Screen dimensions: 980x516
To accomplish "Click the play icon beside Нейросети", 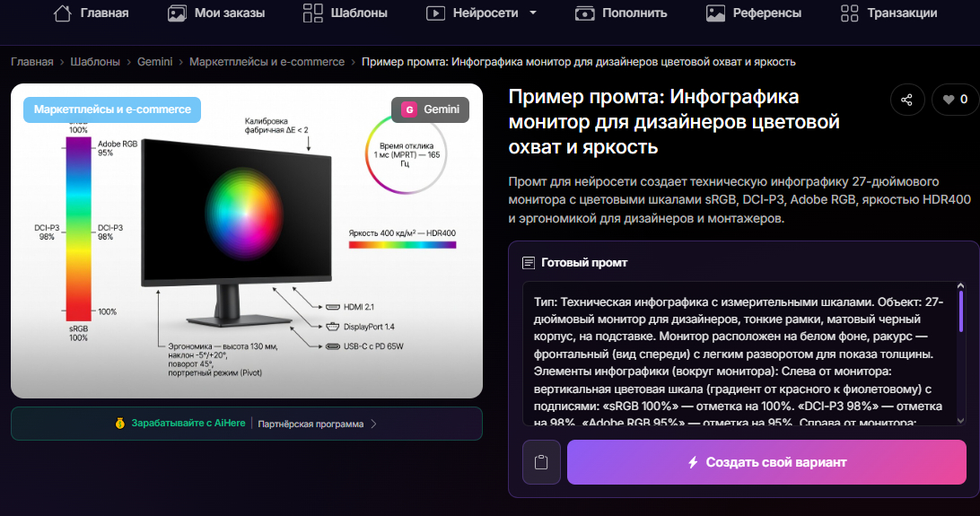I will pos(435,13).
